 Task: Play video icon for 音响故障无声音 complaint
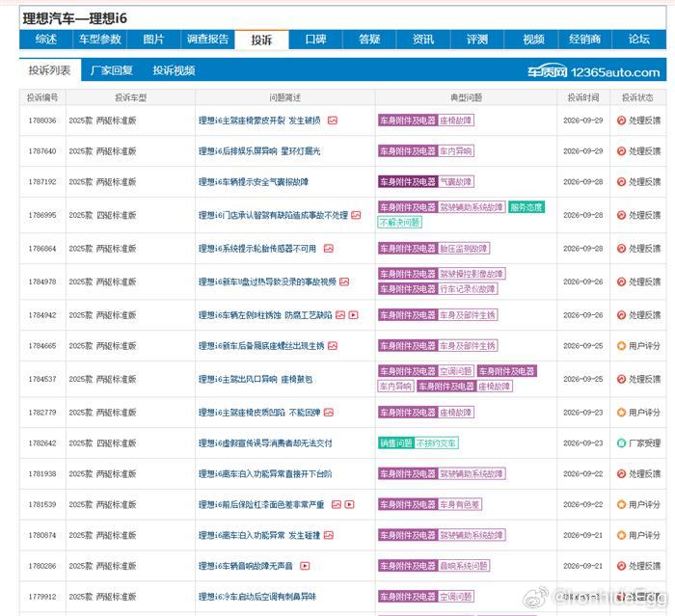click(x=305, y=566)
